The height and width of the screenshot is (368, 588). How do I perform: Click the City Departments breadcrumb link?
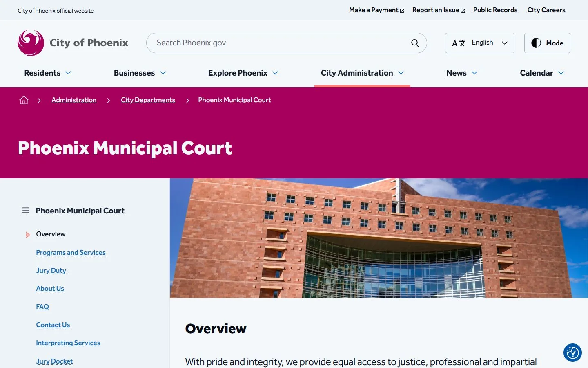[148, 100]
